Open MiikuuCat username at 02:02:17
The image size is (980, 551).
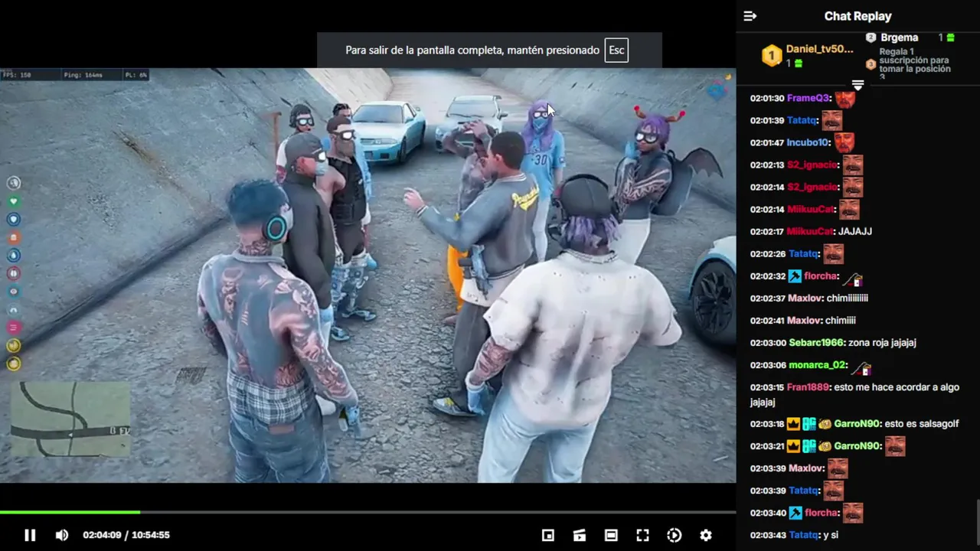810,231
